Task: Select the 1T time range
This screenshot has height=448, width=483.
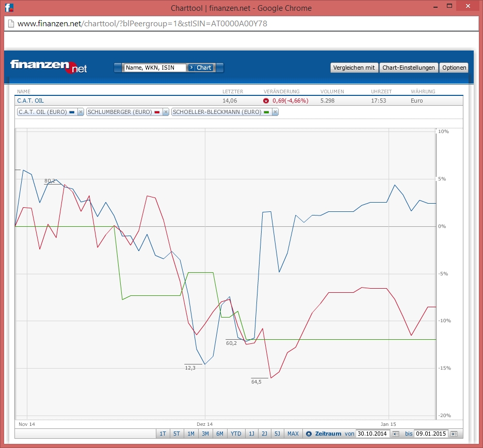Action: coord(163,434)
